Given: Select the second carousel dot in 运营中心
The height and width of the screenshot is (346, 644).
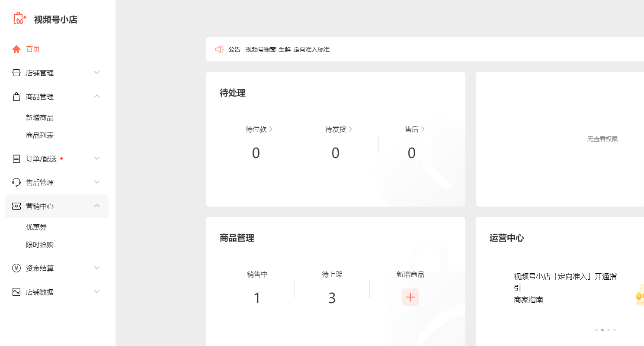Looking at the screenshot, I should pyautogui.click(x=602, y=330).
